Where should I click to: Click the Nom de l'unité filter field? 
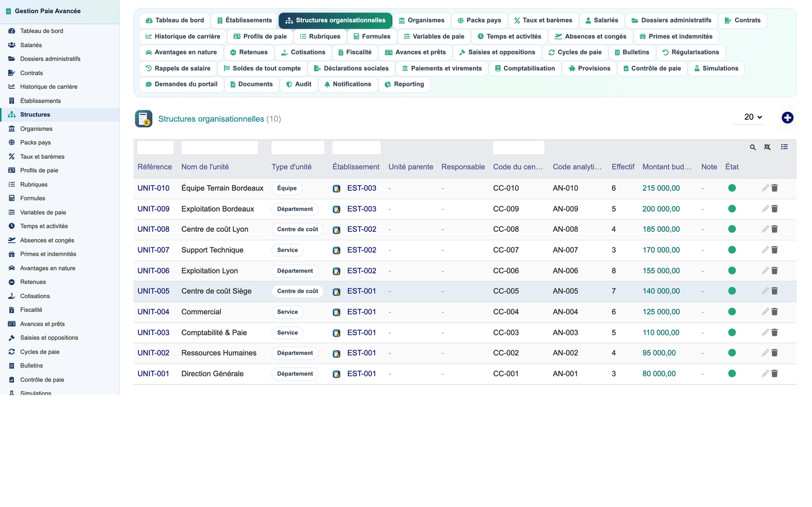click(219, 148)
